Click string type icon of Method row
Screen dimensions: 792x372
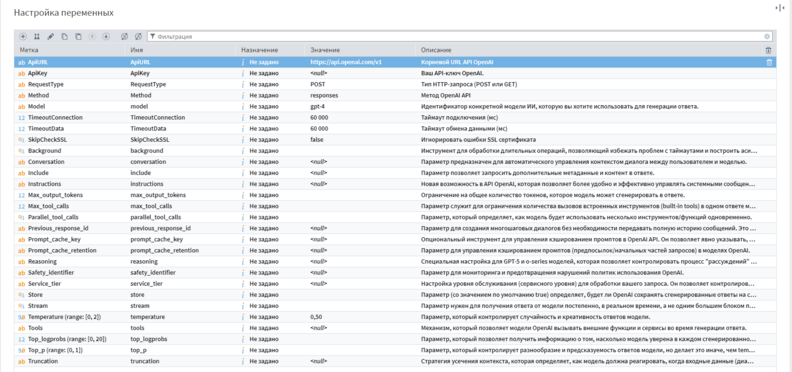click(x=21, y=95)
